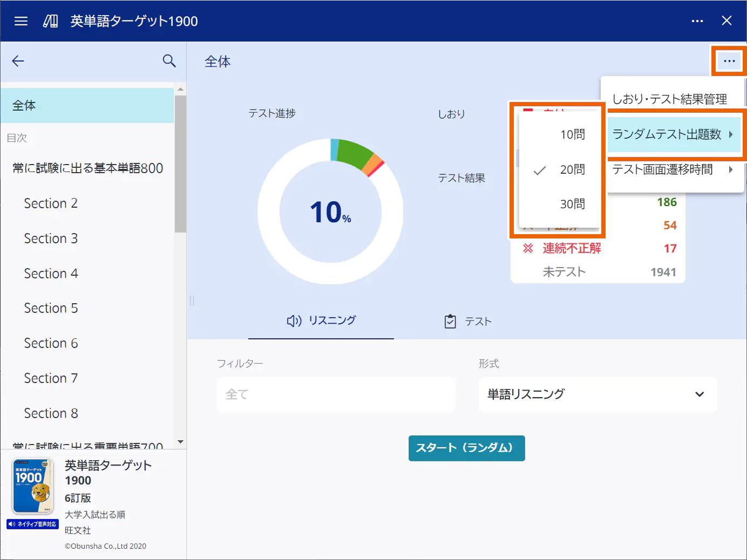Click the bookshelf icon next to the title
747x560 pixels.
point(50,21)
